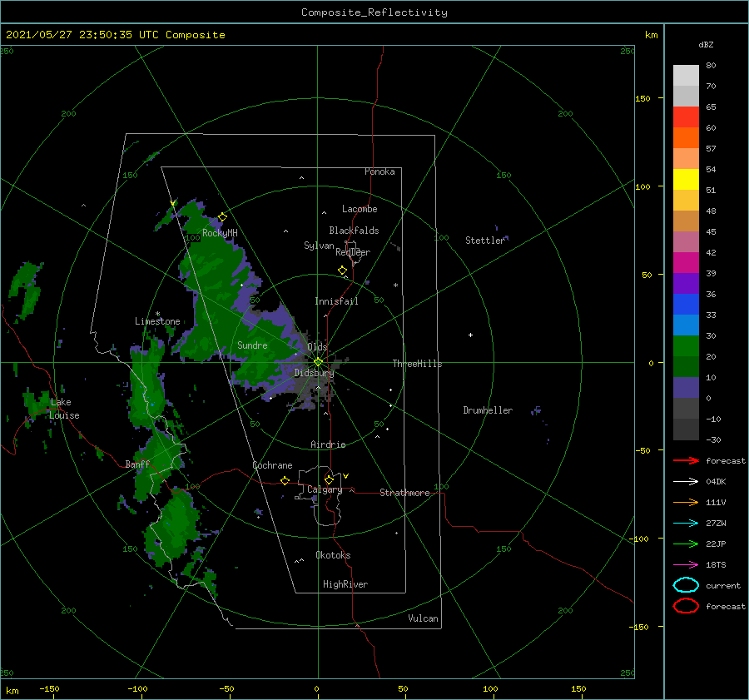Pick the magenta swatch below 42 dBZ
749x700 pixels.
click(686, 263)
